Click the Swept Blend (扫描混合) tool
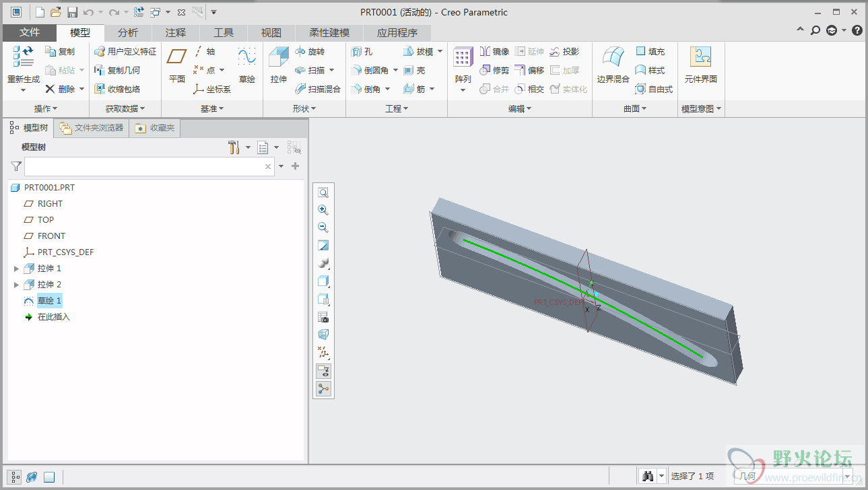868x490 pixels. [318, 89]
